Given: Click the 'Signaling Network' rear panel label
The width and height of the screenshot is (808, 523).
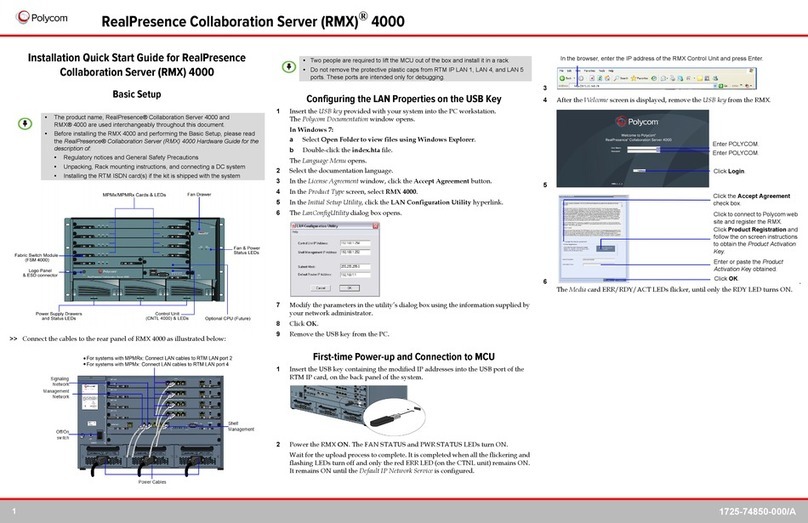Looking at the screenshot, I should tap(60, 381).
